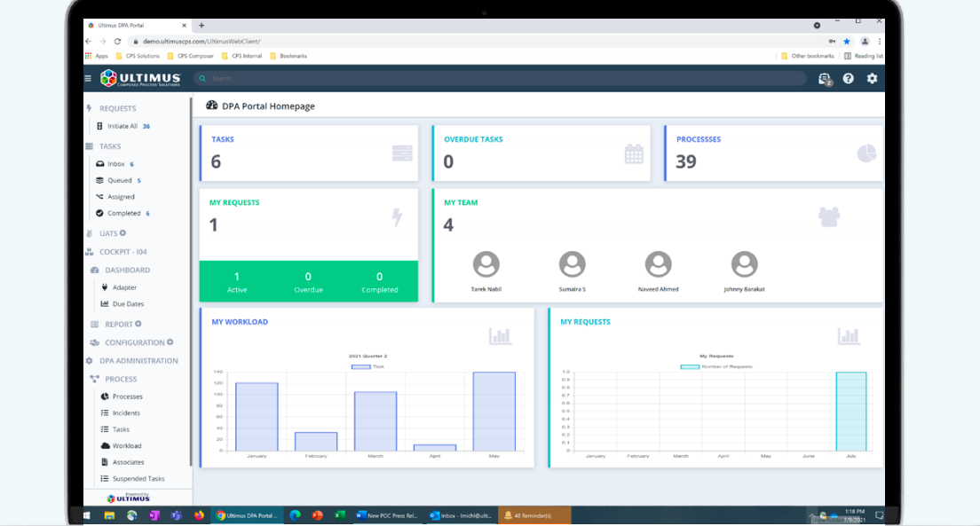Screen dimensions: 980x526
Task: Open the Windows Start menu
Action: coord(87,515)
